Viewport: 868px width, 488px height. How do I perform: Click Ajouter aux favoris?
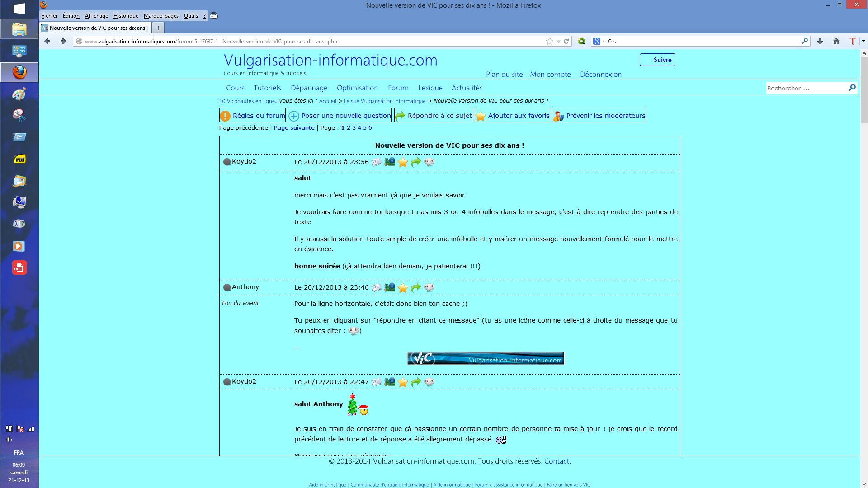coord(512,116)
